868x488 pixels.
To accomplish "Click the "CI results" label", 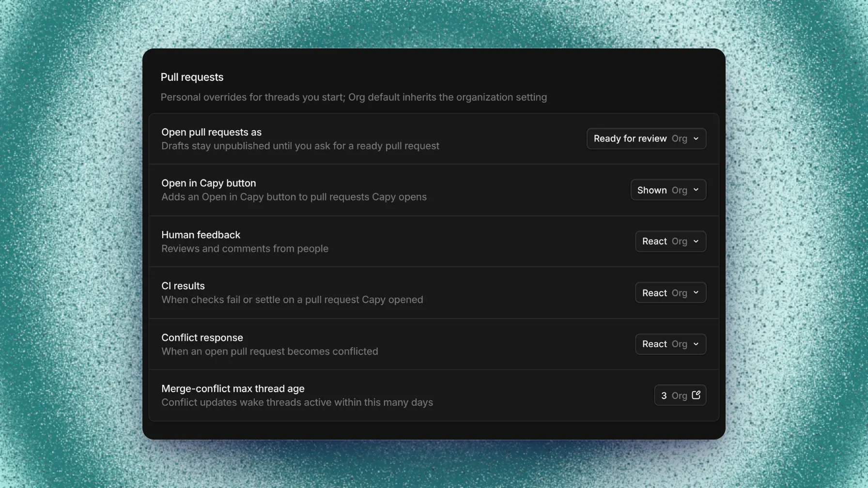I will point(183,286).
